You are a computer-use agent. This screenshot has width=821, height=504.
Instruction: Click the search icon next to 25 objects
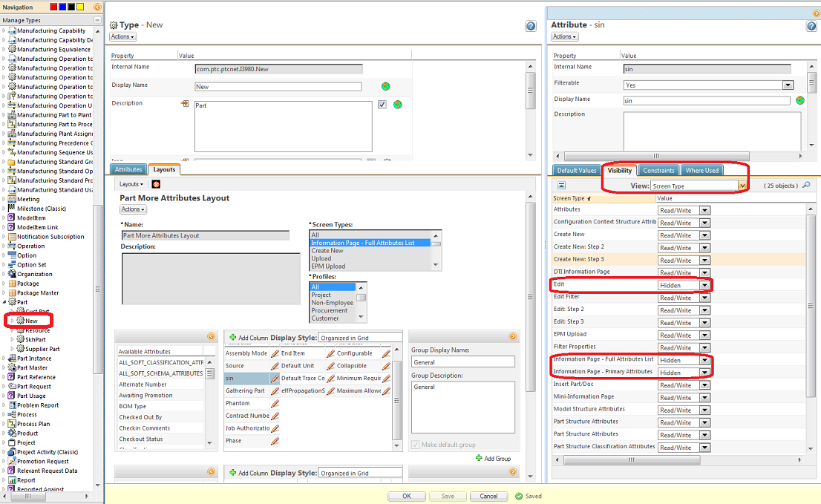[806, 185]
